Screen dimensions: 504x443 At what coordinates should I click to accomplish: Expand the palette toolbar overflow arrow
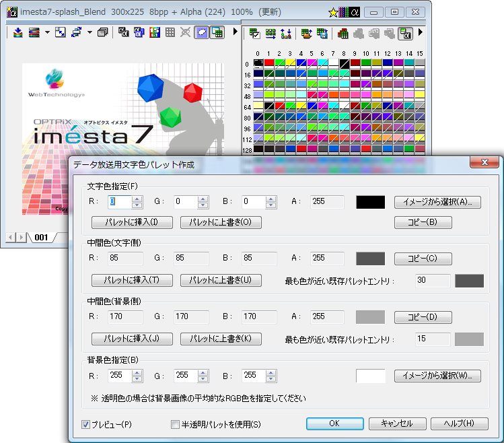coord(421,32)
